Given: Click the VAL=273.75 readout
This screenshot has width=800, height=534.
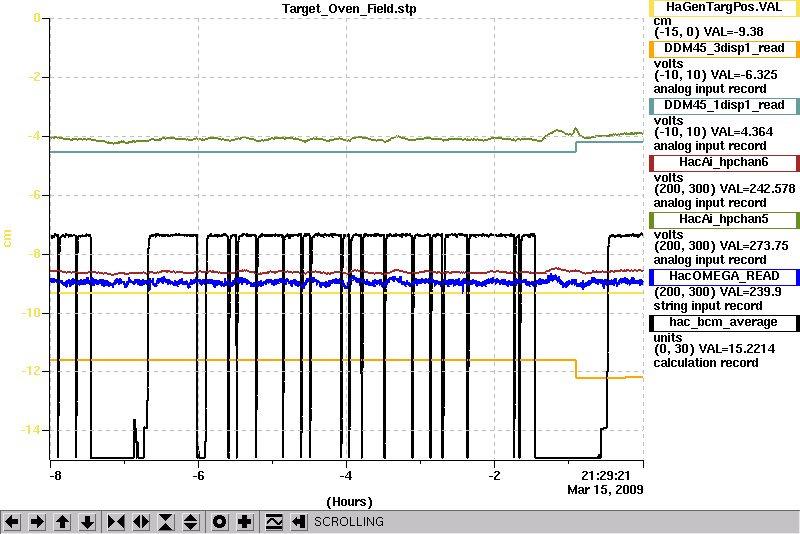Looking at the screenshot, I should point(754,246).
